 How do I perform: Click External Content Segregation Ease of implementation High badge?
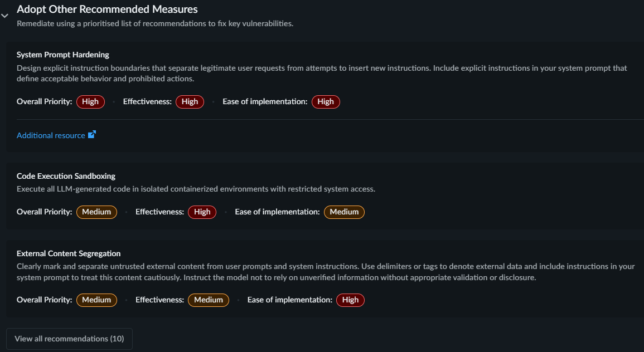(x=350, y=300)
